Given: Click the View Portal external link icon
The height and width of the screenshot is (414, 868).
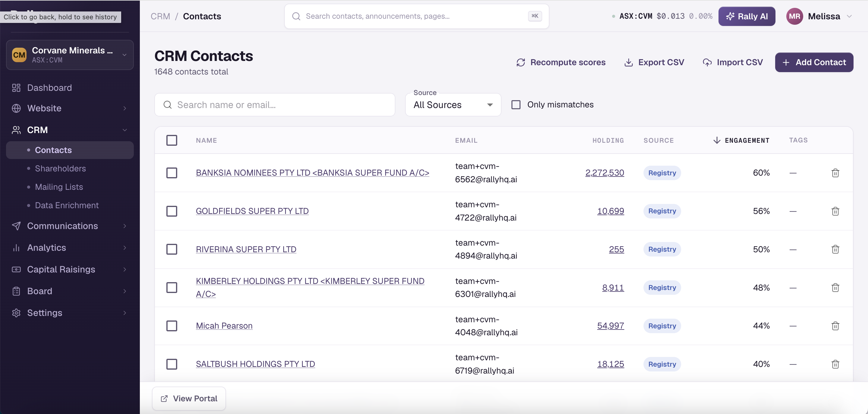Looking at the screenshot, I should (x=164, y=399).
